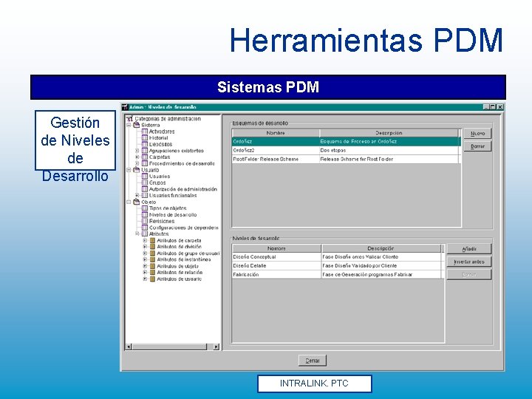Click tree panel scroll left arrow

coord(129,347)
